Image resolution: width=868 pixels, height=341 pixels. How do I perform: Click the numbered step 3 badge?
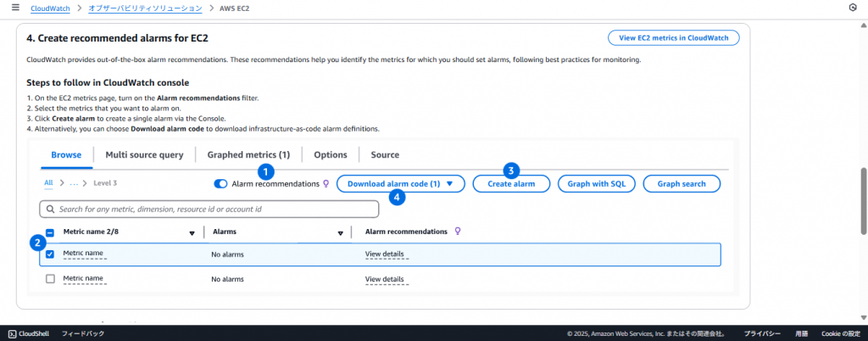click(510, 170)
